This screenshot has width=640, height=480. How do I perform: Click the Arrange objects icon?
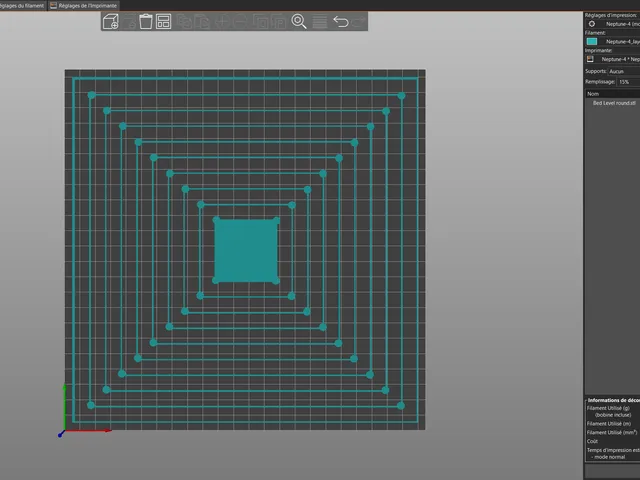(163, 22)
